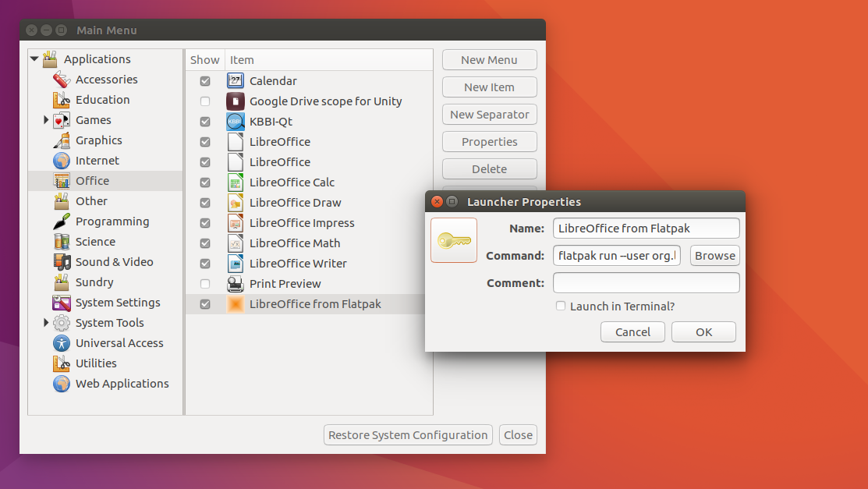
Task: Click the Utilities category icon
Action: pyautogui.click(x=62, y=363)
